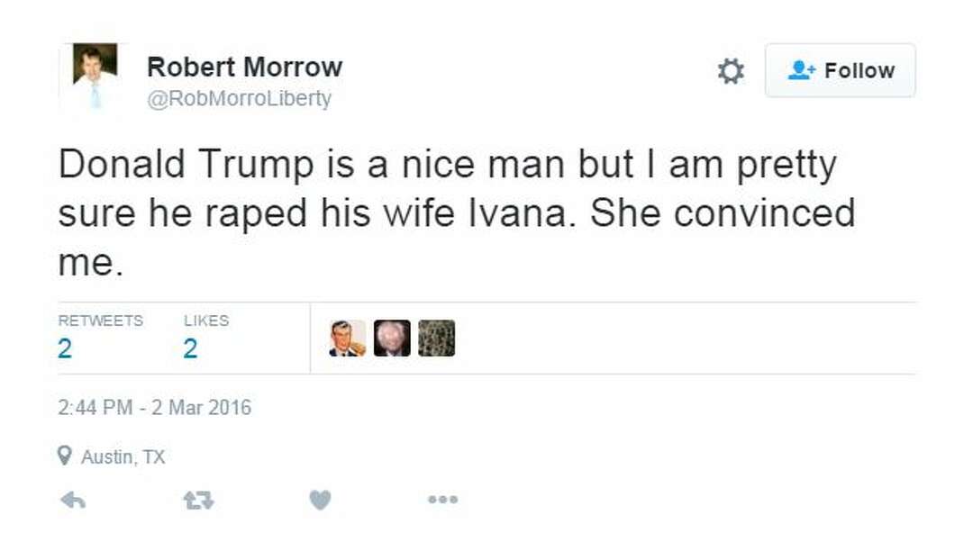Viewport: 973px width, 560px height.
Task: Click the person-plus icon on the Follow button
Action: pyautogui.click(x=801, y=70)
